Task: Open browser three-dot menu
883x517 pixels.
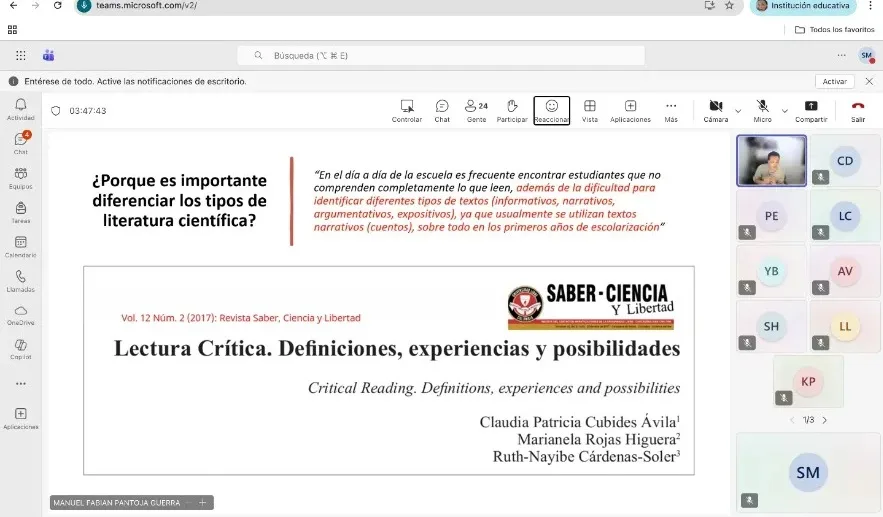Action: pyautogui.click(x=870, y=5)
